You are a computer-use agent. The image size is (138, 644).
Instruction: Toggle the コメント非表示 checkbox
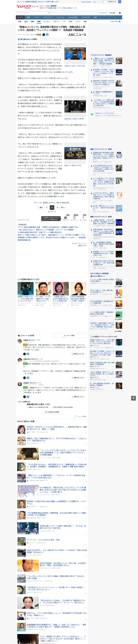75,416
